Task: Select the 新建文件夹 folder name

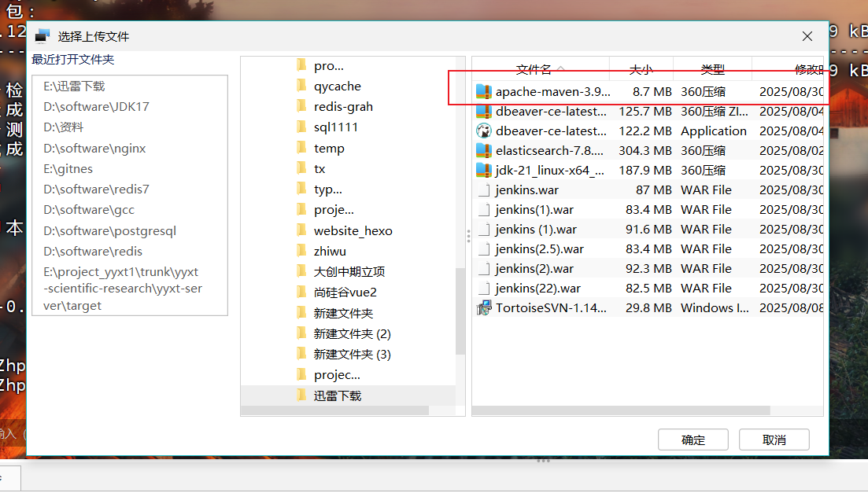Action: pyautogui.click(x=343, y=313)
